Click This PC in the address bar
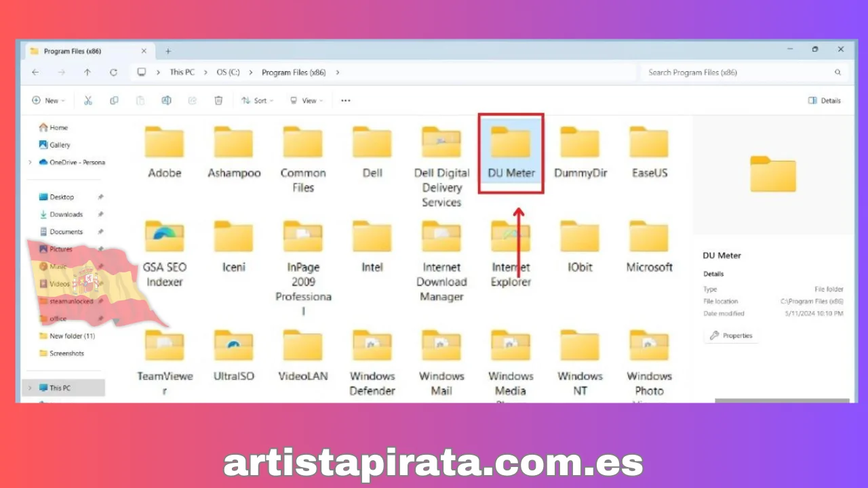Image resolution: width=868 pixels, height=488 pixels. point(182,73)
